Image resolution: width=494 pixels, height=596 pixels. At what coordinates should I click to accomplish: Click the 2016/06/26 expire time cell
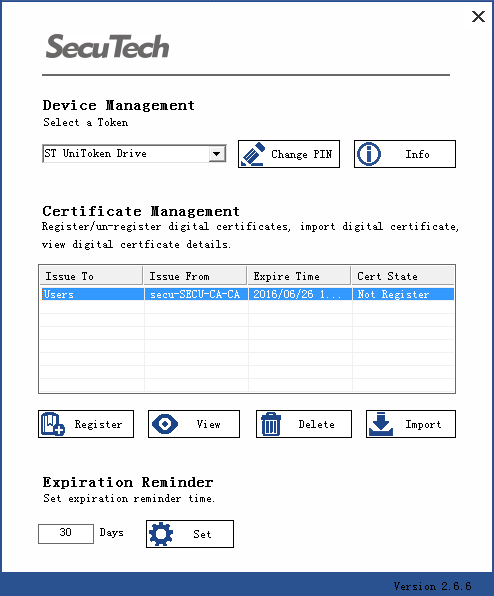(x=300, y=294)
